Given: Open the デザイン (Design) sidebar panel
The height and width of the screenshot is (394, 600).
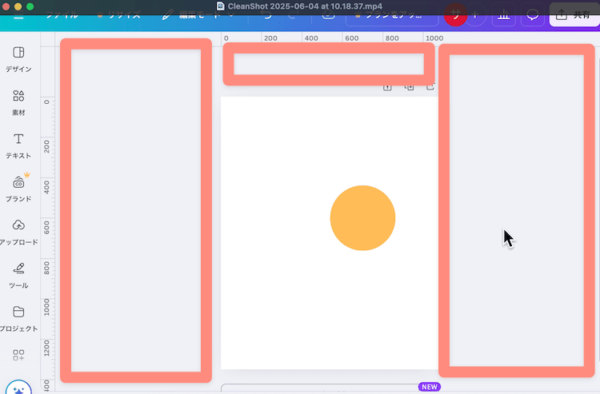Looking at the screenshot, I should pos(18,59).
